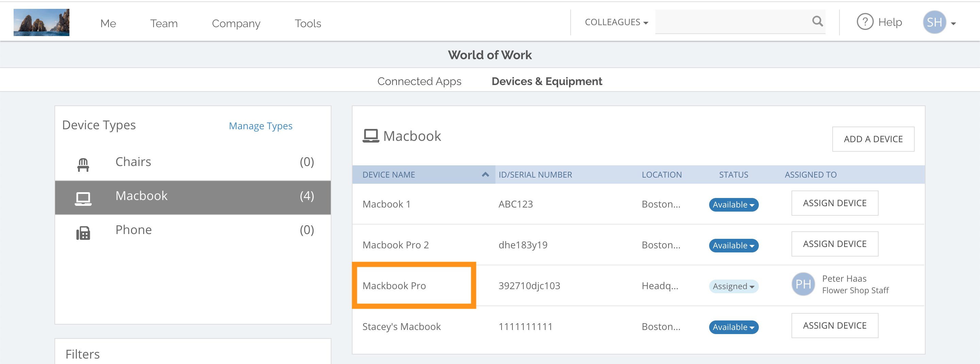Click the Chairs chair icon
This screenshot has width=980, height=364.
coord(83,164)
